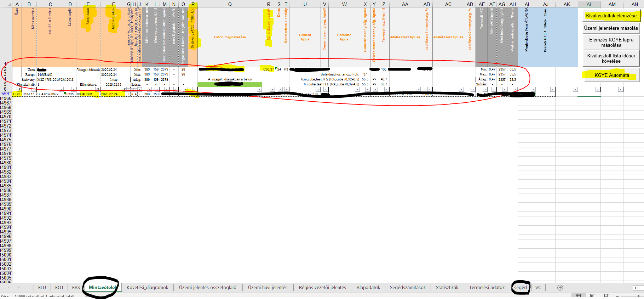Click 'A vizsgált időszakban a beton' cell

pyautogui.click(x=230, y=79)
